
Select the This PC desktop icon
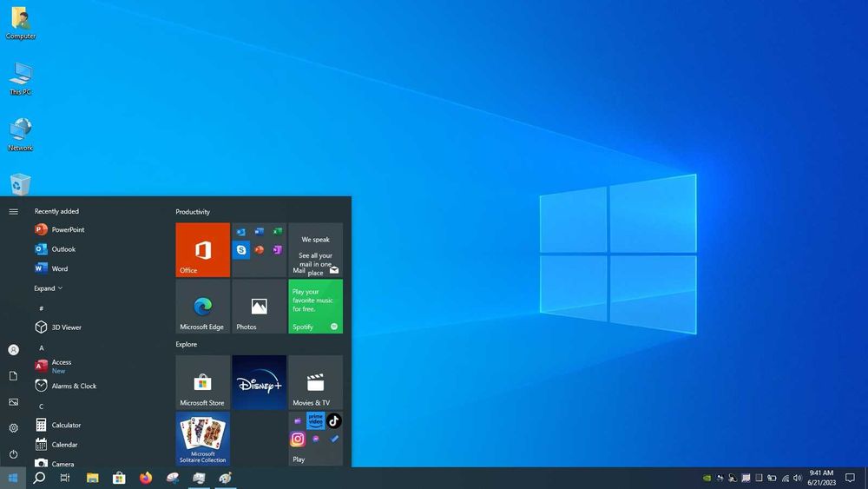(x=21, y=79)
